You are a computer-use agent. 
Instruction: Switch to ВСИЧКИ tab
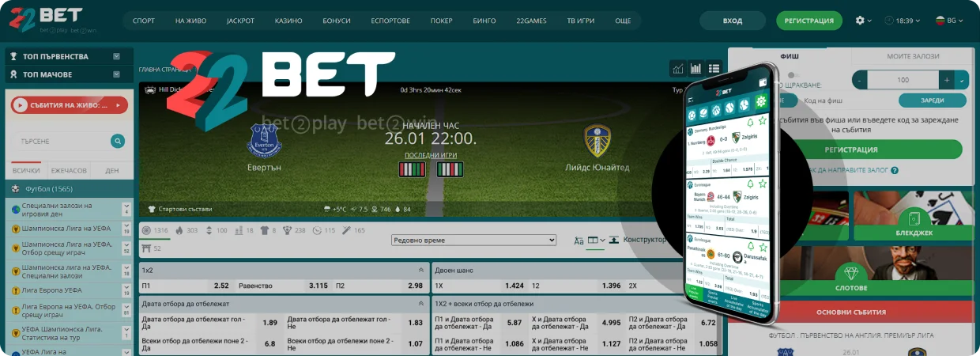coord(26,171)
